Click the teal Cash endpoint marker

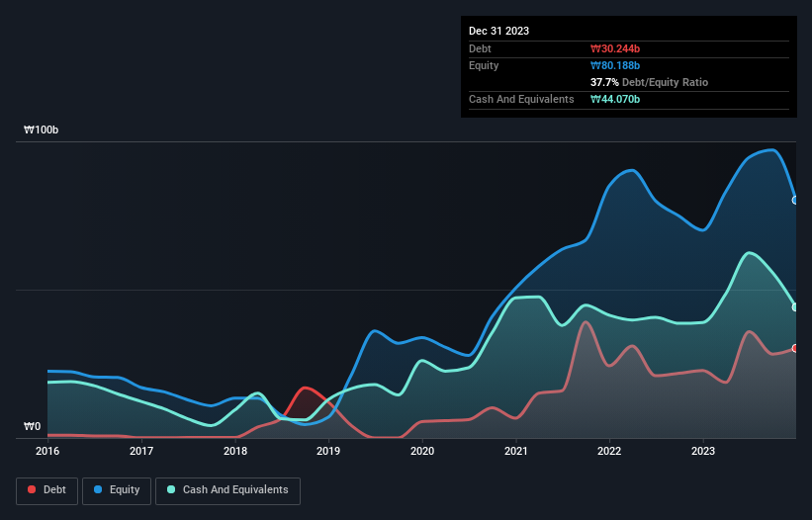click(x=795, y=306)
